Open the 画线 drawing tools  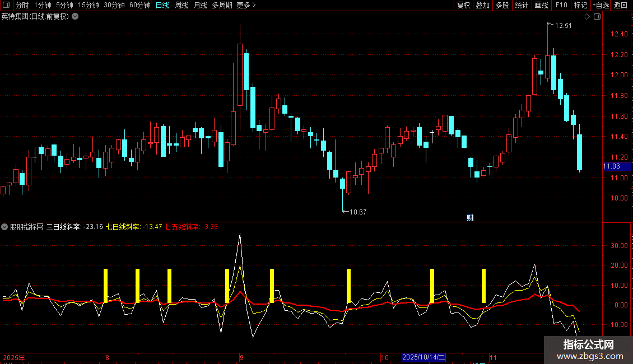coord(541,5)
